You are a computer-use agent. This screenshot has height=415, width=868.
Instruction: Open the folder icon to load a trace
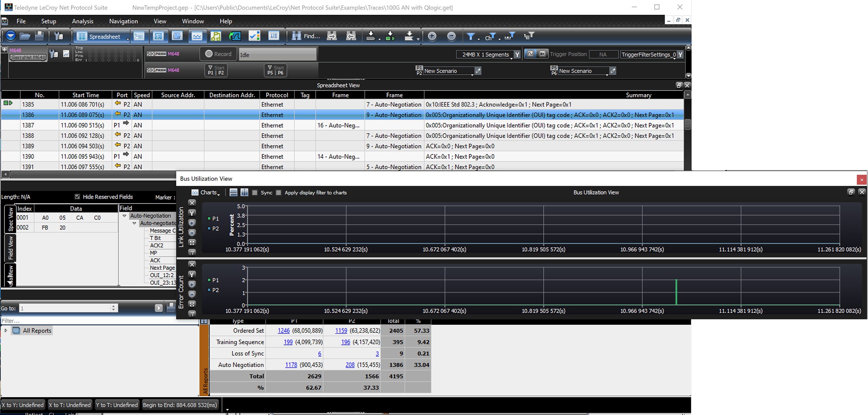click(25, 36)
